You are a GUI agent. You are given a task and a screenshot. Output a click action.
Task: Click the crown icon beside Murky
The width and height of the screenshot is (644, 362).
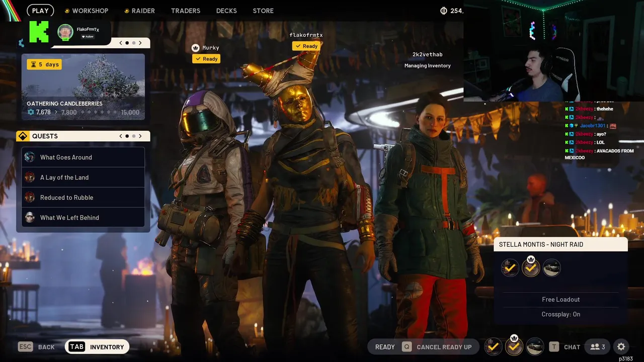click(196, 48)
